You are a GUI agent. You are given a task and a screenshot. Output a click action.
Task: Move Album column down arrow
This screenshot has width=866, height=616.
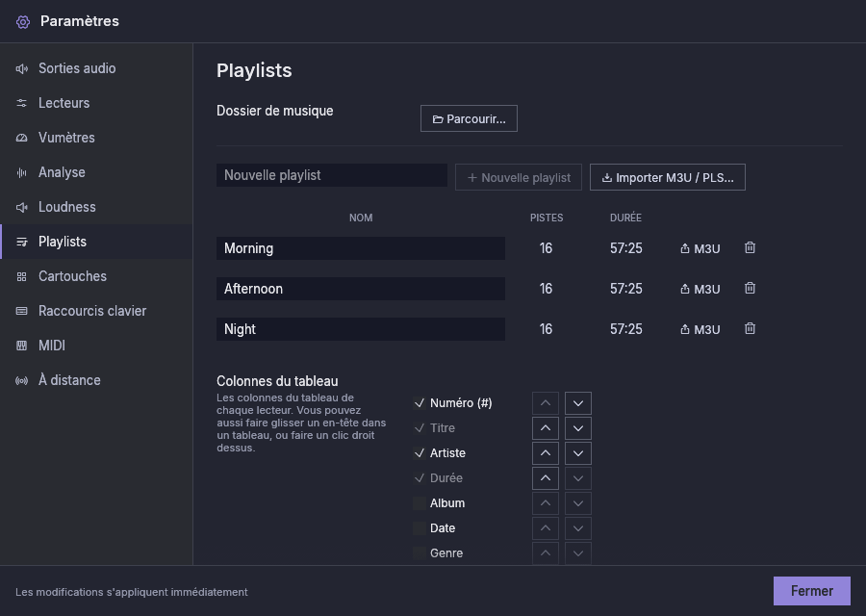577,503
